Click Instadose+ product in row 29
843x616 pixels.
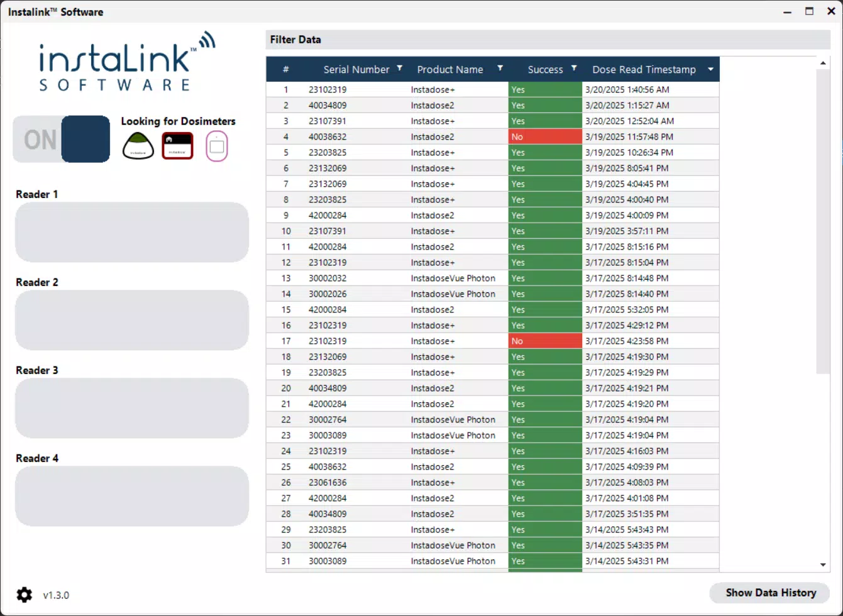pyautogui.click(x=433, y=529)
